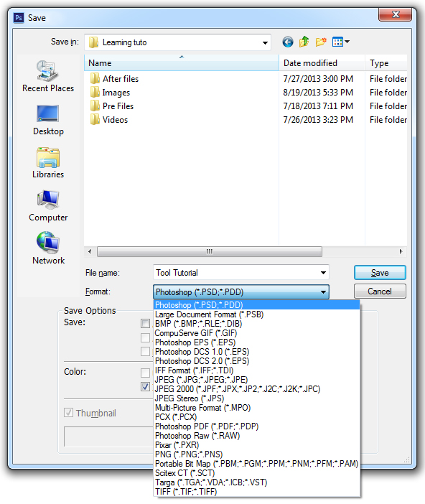Screen dimensions: 425x504
Task: Open the View Menu dropdown arrow
Action: (347, 42)
